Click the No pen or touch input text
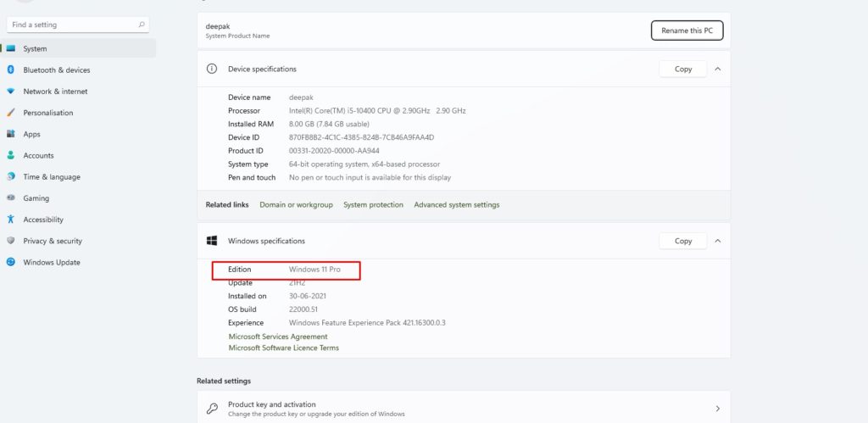The image size is (868, 423). (370, 178)
